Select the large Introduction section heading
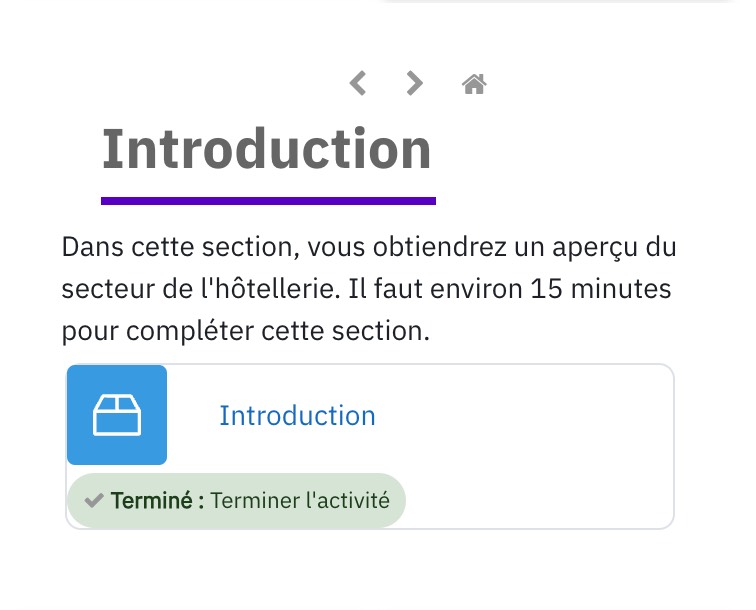The width and height of the screenshot is (756, 610). click(267, 149)
